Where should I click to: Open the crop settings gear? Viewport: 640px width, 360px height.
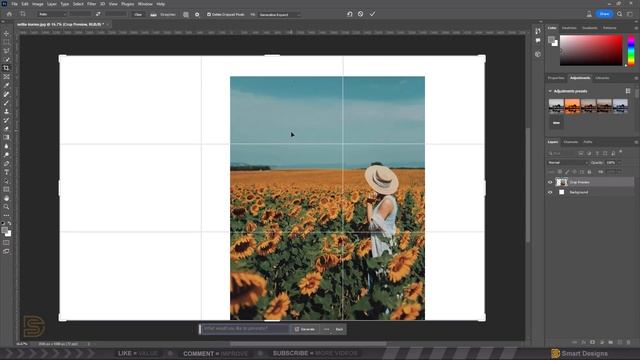(197, 14)
